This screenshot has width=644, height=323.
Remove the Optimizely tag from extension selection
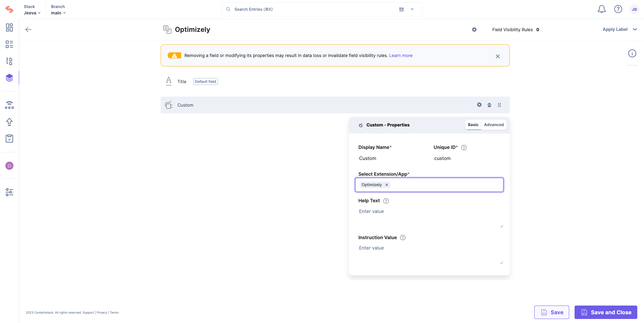click(387, 185)
